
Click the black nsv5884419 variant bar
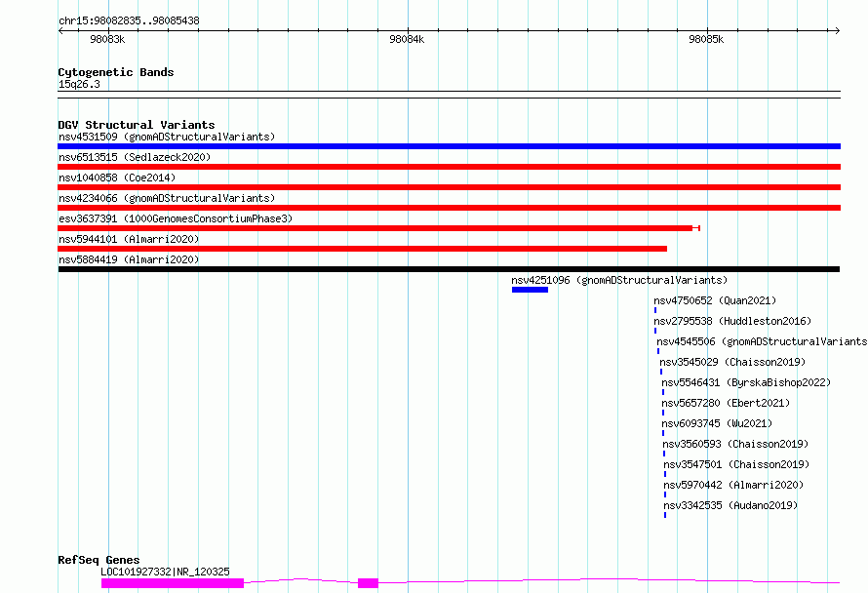449,269
